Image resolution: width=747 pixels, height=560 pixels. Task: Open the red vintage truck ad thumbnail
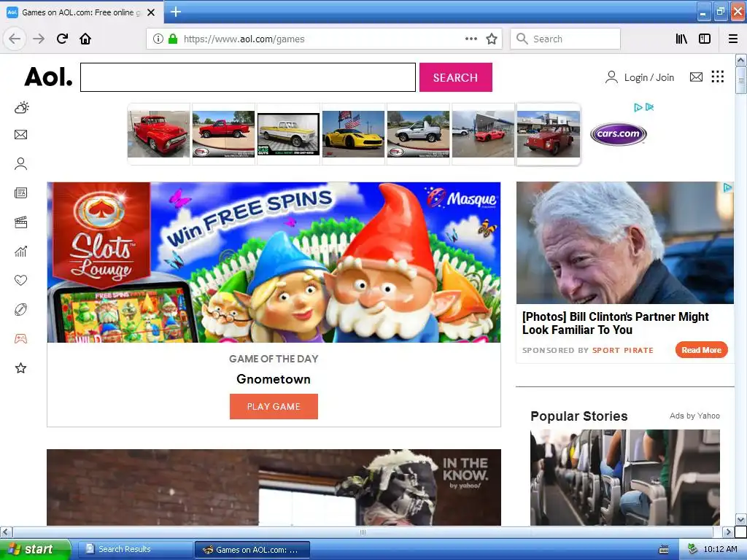(x=158, y=134)
